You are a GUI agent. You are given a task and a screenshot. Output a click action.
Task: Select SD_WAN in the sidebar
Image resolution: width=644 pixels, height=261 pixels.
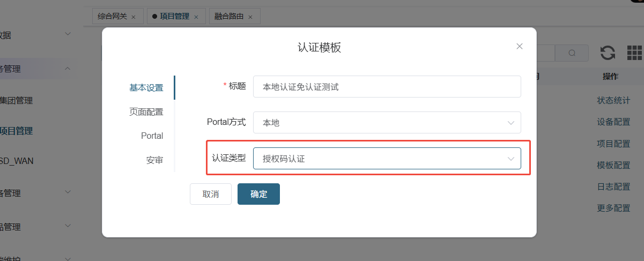coord(17,160)
